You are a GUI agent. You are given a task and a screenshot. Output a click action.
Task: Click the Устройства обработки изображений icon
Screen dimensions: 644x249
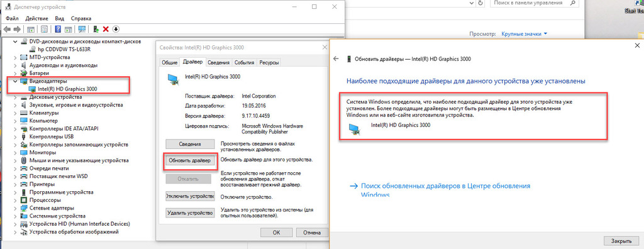(23, 232)
